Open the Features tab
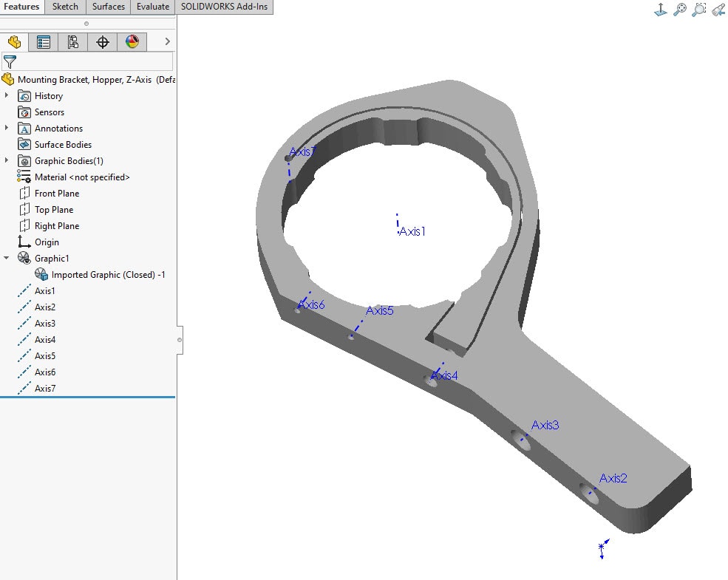The image size is (728, 580). coord(22,7)
